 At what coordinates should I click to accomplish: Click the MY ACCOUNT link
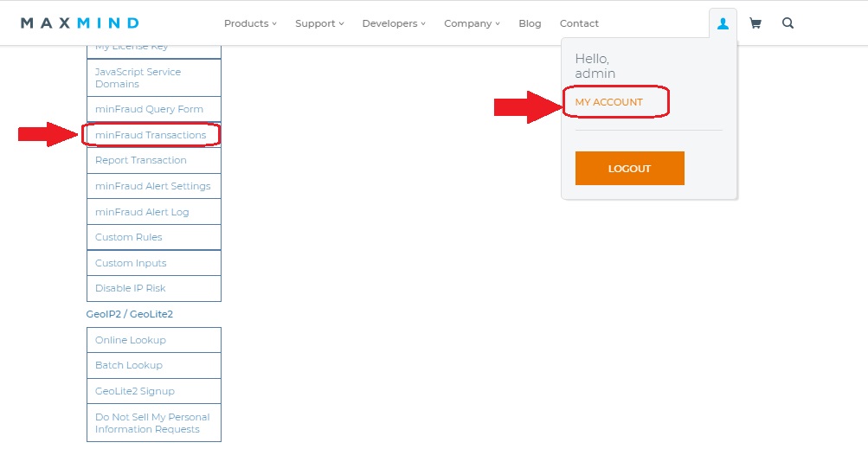coord(609,102)
